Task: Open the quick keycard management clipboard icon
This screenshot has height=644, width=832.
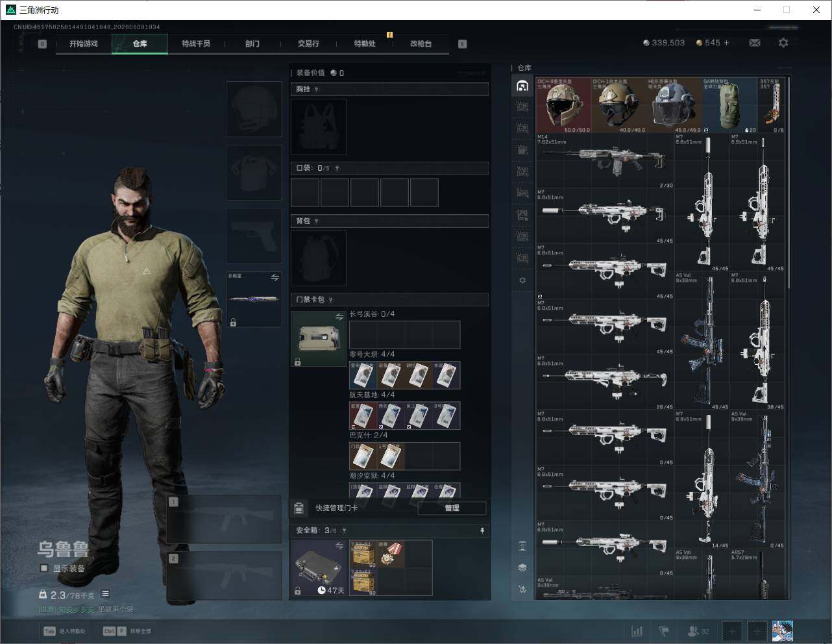Action: (299, 508)
